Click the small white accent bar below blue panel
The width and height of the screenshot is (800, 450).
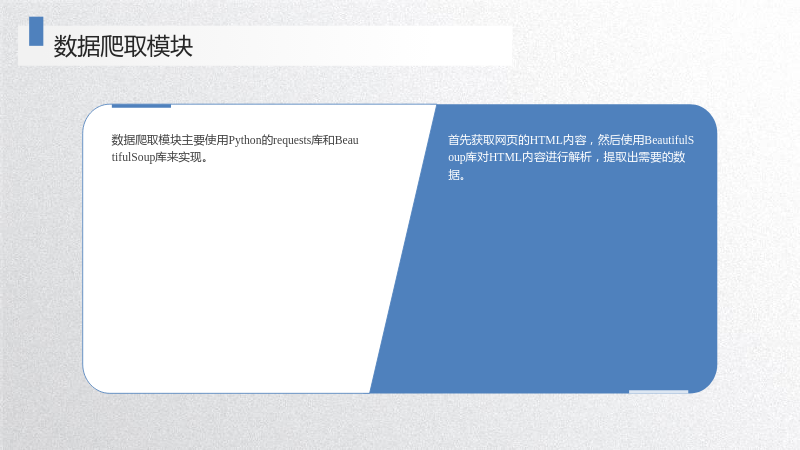tap(658, 391)
